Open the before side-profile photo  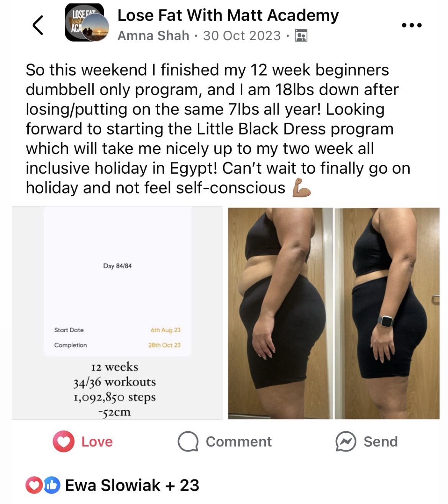tap(280, 313)
